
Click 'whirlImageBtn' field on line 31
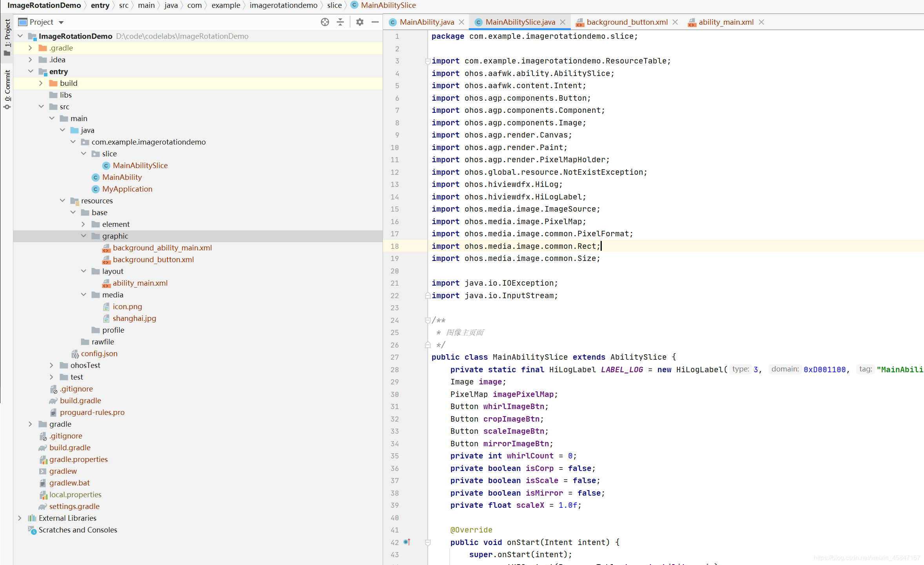[x=514, y=406]
